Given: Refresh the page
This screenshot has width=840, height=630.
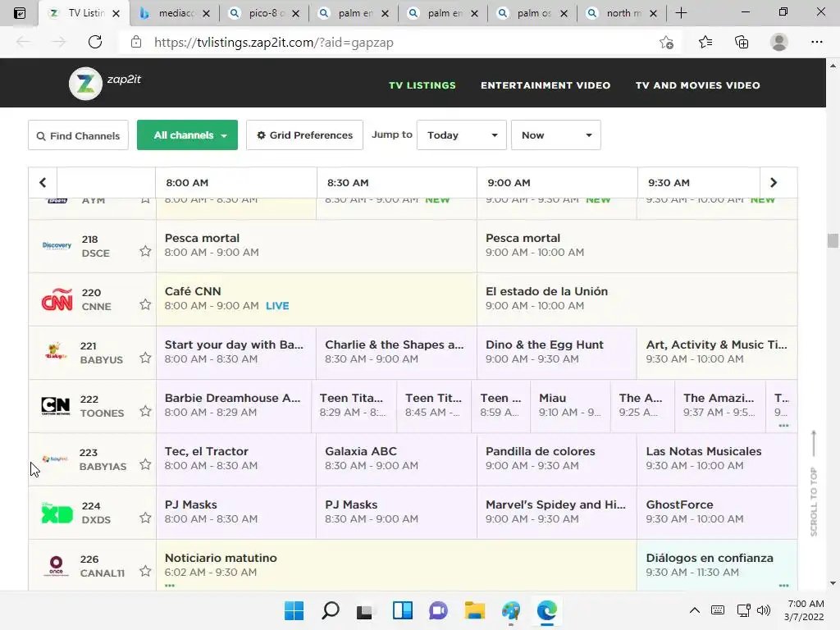Looking at the screenshot, I should tap(95, 42).
